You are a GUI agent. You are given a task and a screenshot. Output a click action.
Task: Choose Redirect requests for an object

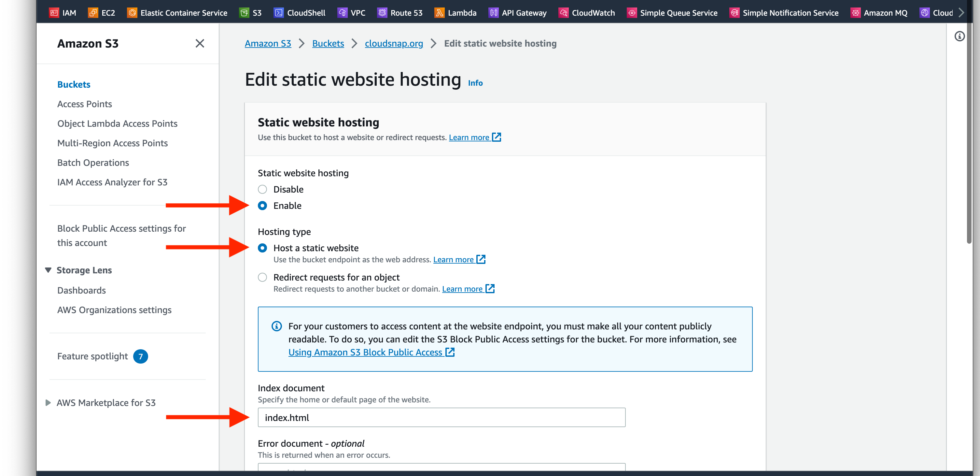[262, 277]
